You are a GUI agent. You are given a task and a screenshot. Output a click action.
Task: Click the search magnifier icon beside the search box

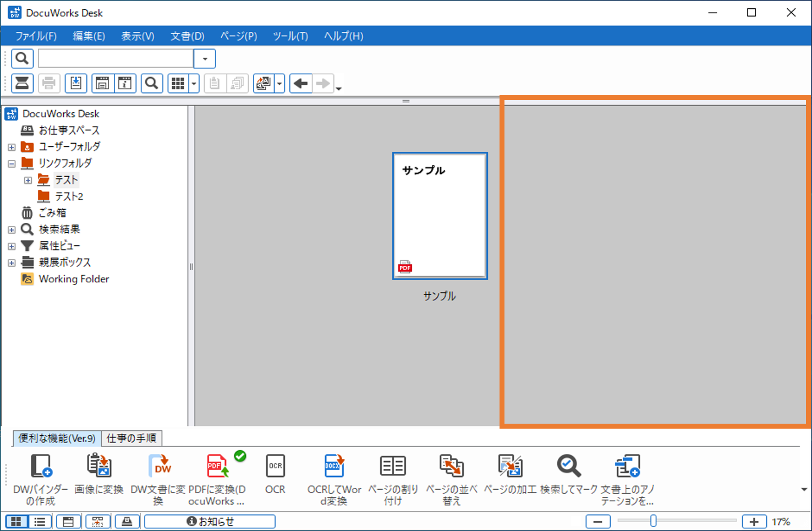23,58
